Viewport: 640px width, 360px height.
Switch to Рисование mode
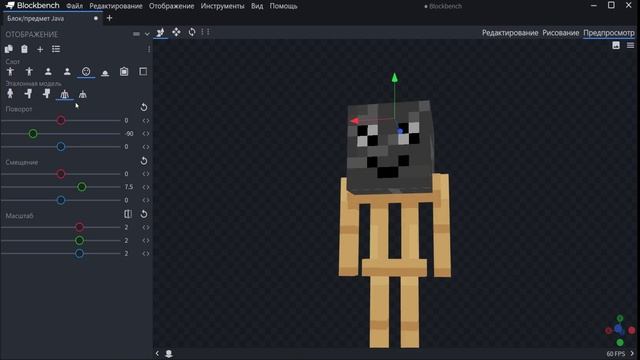click(x=560, y=33)
